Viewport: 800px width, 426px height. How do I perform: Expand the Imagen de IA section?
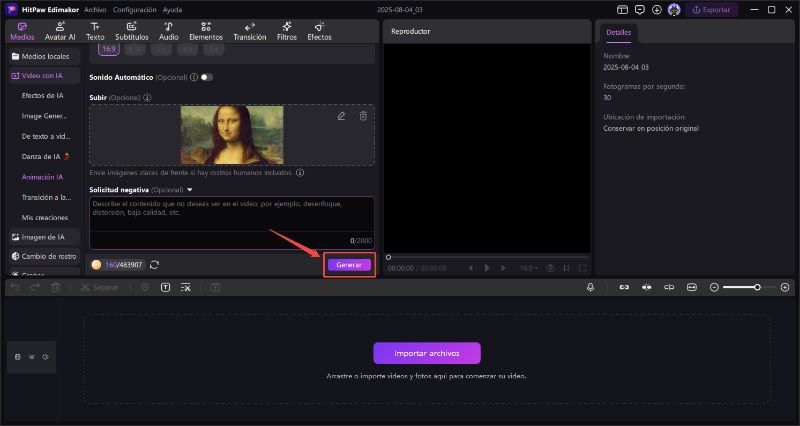tap(43, 237)
